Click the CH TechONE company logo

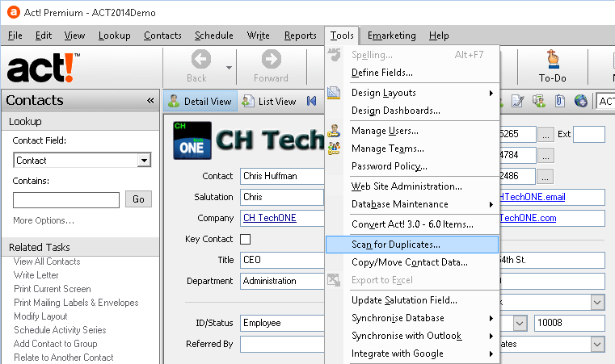[192, 140]
